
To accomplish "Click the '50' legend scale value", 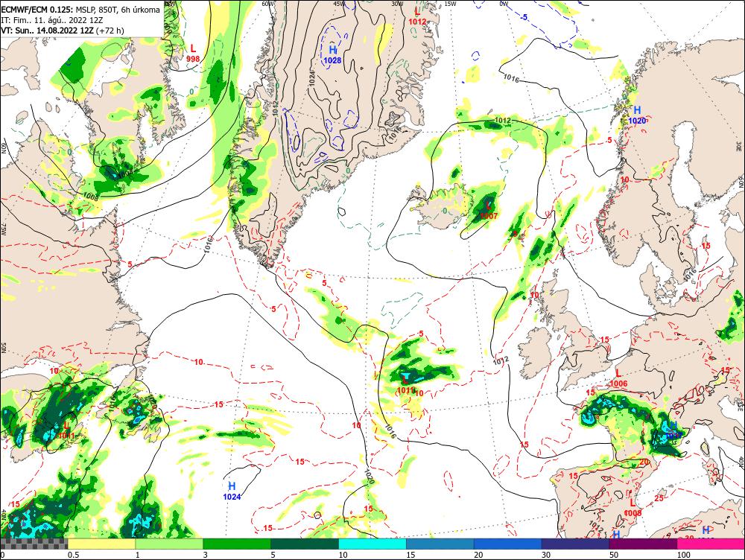I will [615, 555].
